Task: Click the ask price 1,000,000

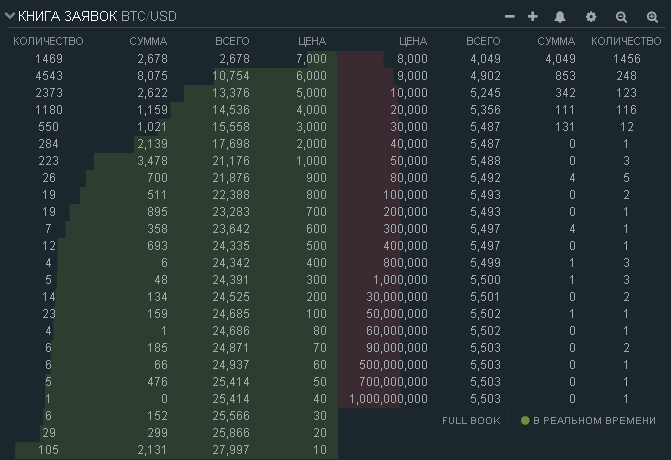Action: point(400,280)
